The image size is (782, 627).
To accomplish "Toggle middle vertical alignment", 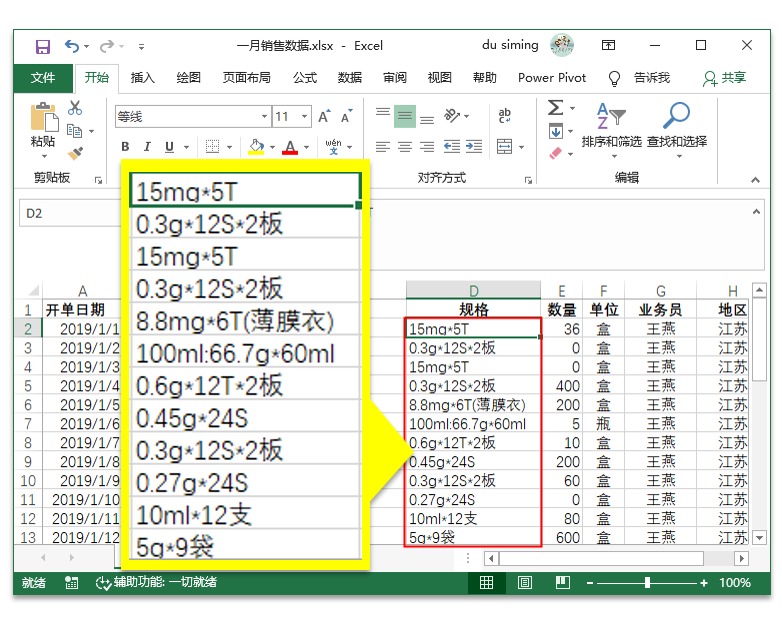I will click(x=405, y=116).
